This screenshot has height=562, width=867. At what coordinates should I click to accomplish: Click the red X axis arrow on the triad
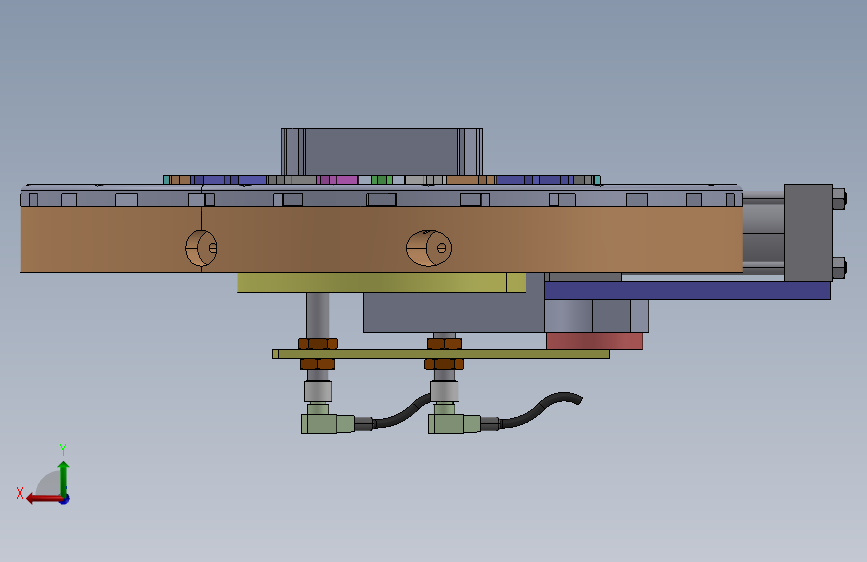click(44, 499)
